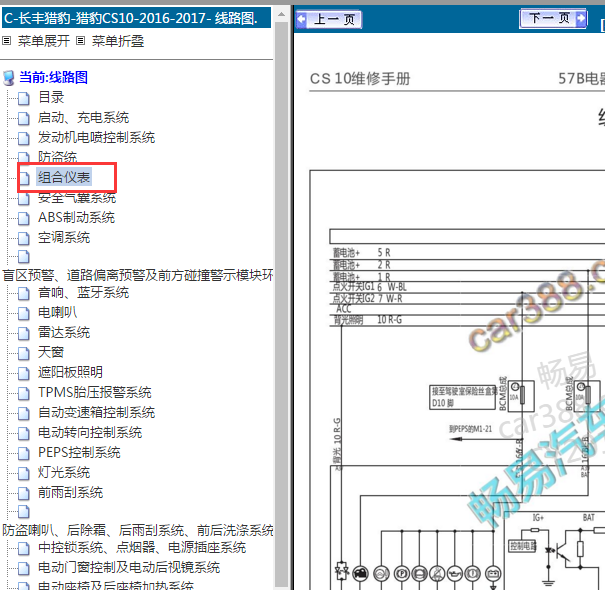Open 启动、充电系统 wiring diagram
The width and height of the screenshot is (605, 590).
pyautogui.click(x=83, y=117)
